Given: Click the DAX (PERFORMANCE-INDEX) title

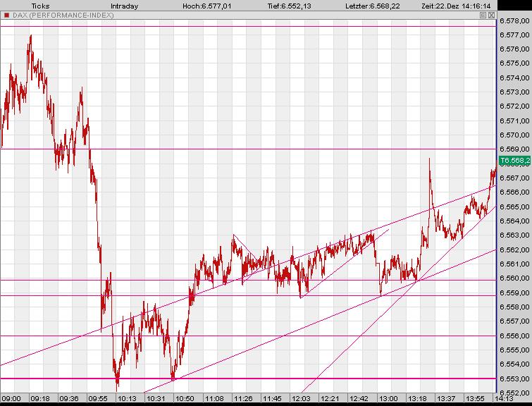Looking at the screenshot, I should tap(63, 16).
